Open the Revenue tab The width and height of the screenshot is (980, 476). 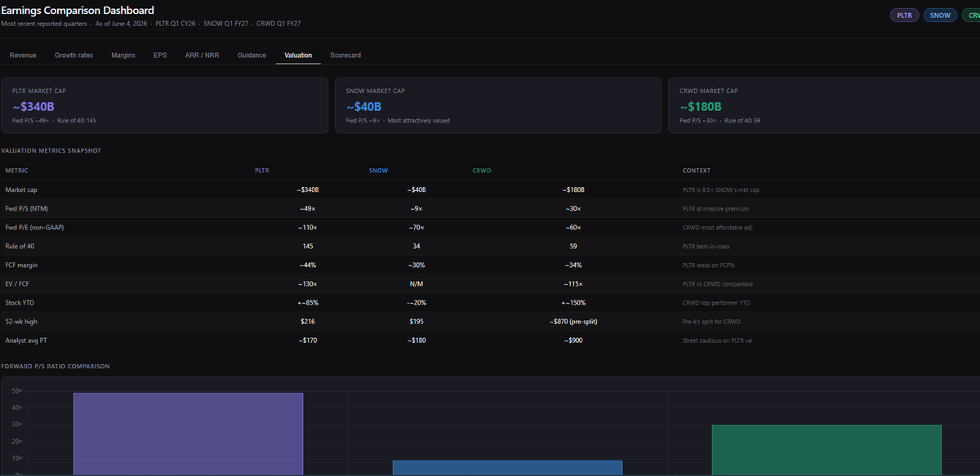(x=23, y=55)
